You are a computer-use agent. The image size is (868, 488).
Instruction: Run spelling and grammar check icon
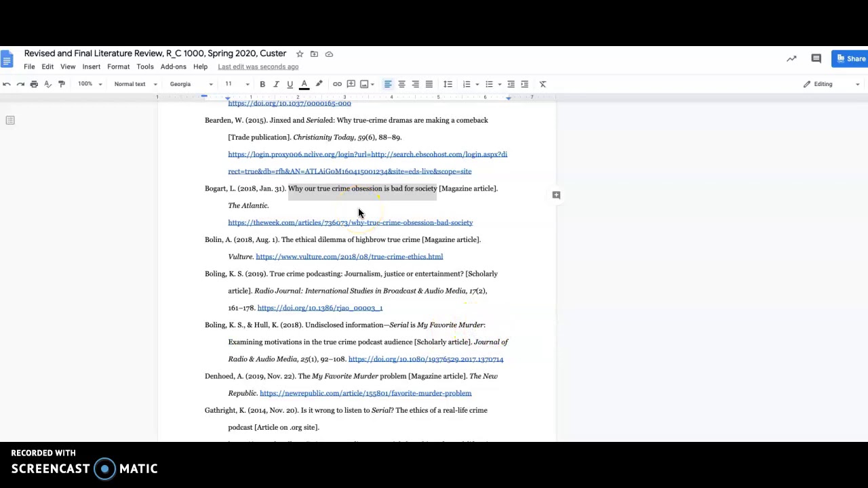[x=47, y=84]
